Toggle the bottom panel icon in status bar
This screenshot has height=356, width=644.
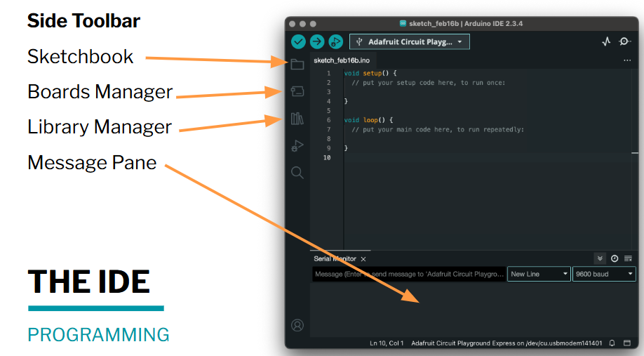(627, 343)
